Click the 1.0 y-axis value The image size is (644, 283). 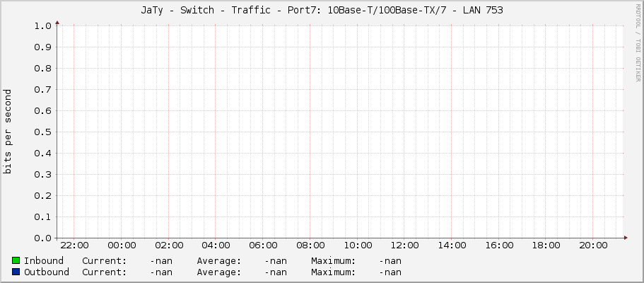[x=43, y=26]
